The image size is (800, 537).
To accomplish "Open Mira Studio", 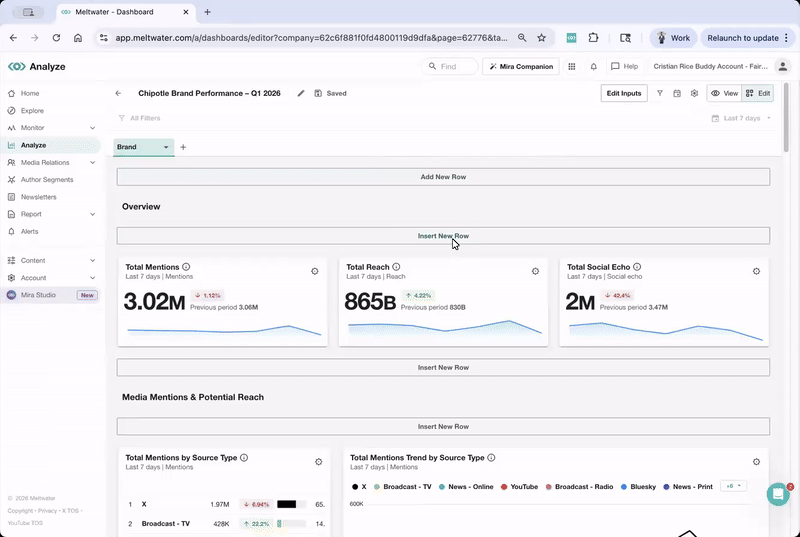I will 38,295.
